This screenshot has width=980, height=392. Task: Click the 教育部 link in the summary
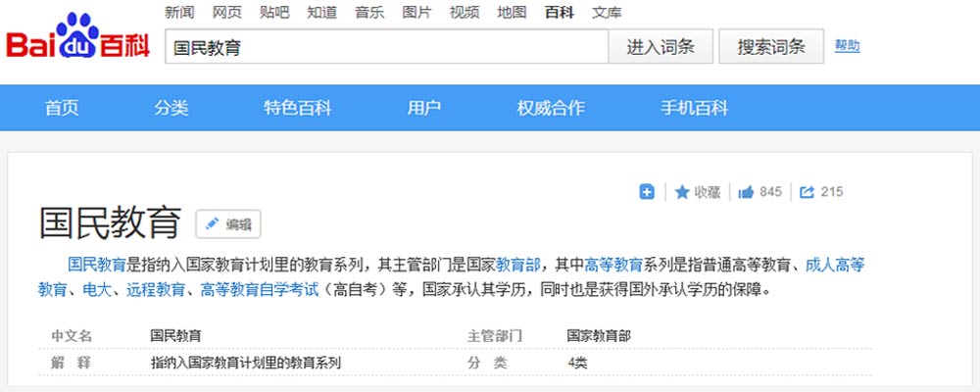518,265
